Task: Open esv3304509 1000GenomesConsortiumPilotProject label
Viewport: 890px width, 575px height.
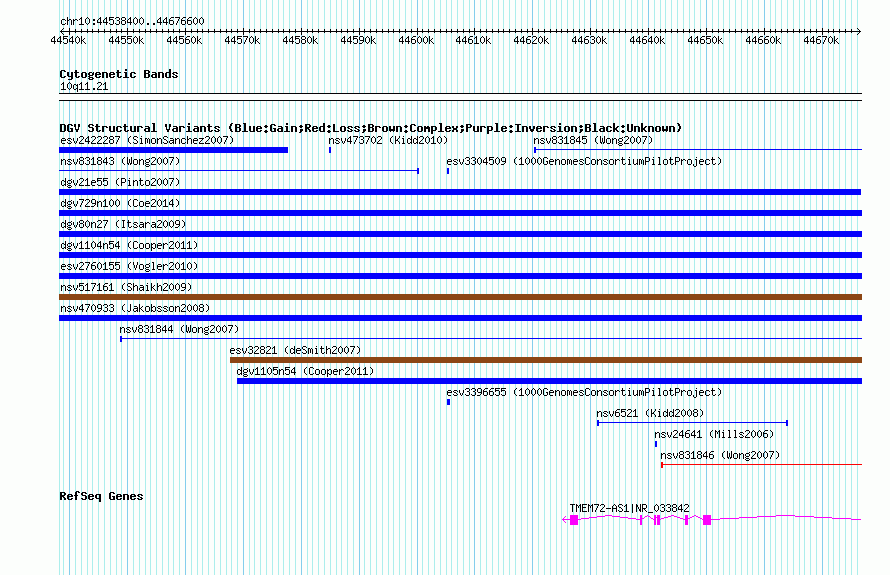Action: coord(584,161)
